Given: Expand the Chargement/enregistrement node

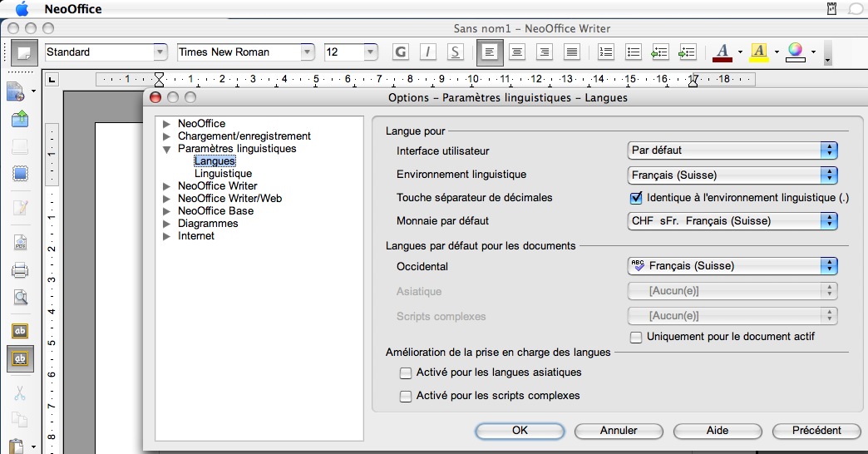Looking at the screenshot, I should pos(166,136).
